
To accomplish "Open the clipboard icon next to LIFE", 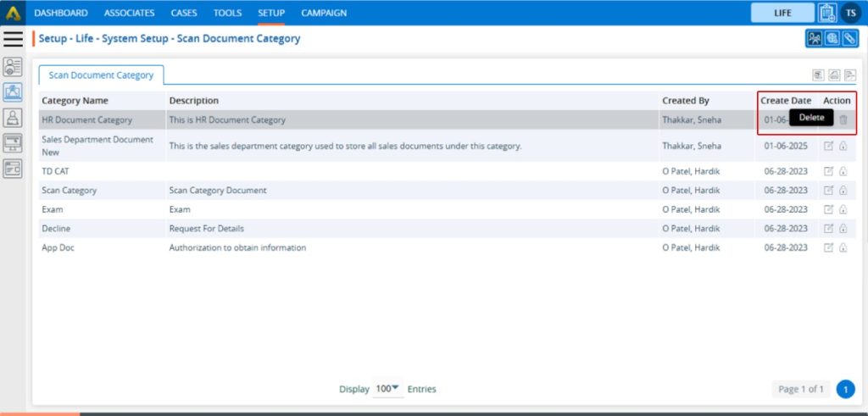I will (x=827, y=13).
